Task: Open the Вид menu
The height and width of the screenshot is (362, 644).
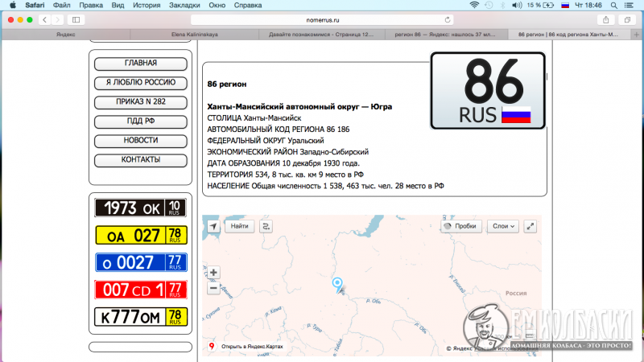Action: (118, 6)
